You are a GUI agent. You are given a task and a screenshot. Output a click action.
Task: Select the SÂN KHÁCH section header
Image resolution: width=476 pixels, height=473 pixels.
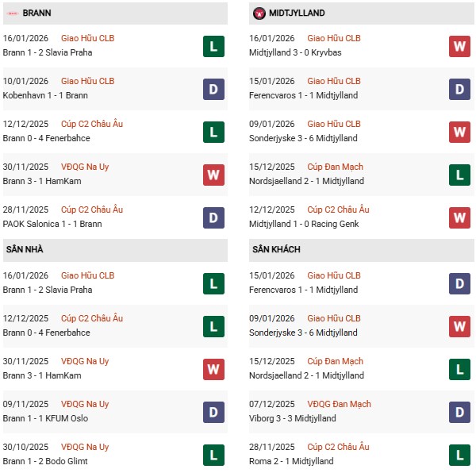(278, 250)
